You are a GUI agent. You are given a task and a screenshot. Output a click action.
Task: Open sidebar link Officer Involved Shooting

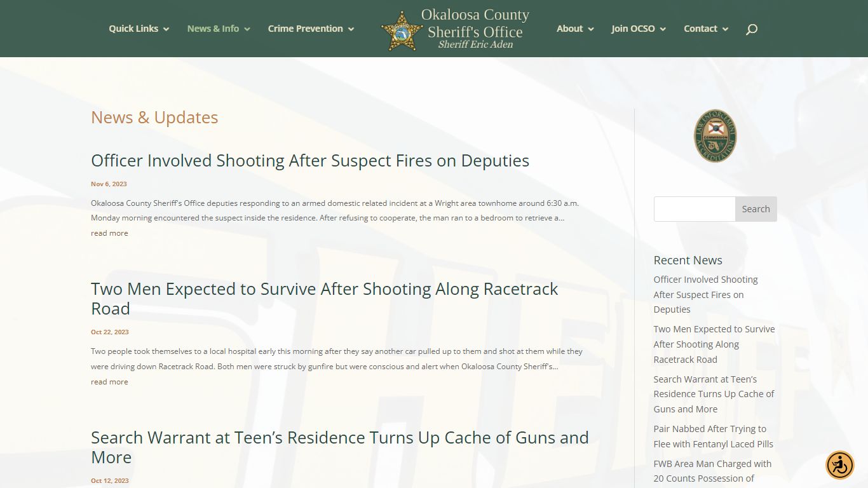[705, 294]
